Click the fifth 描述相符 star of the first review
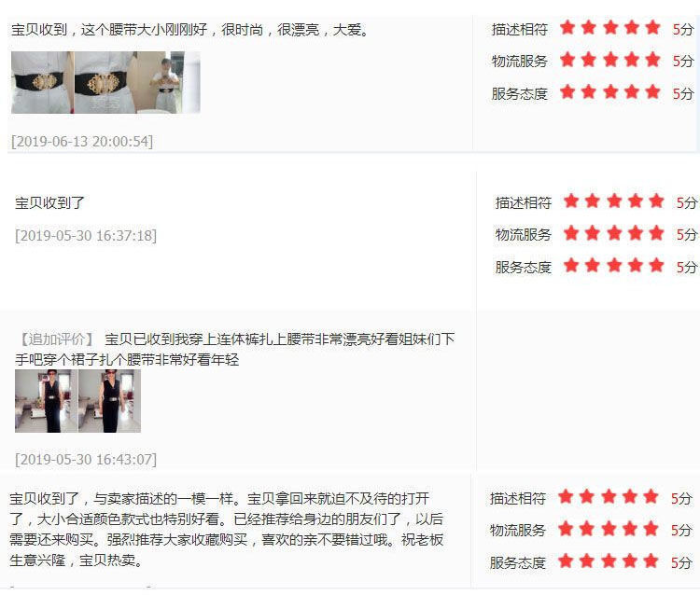The image size is (700, 609). (x=652, y=28)
